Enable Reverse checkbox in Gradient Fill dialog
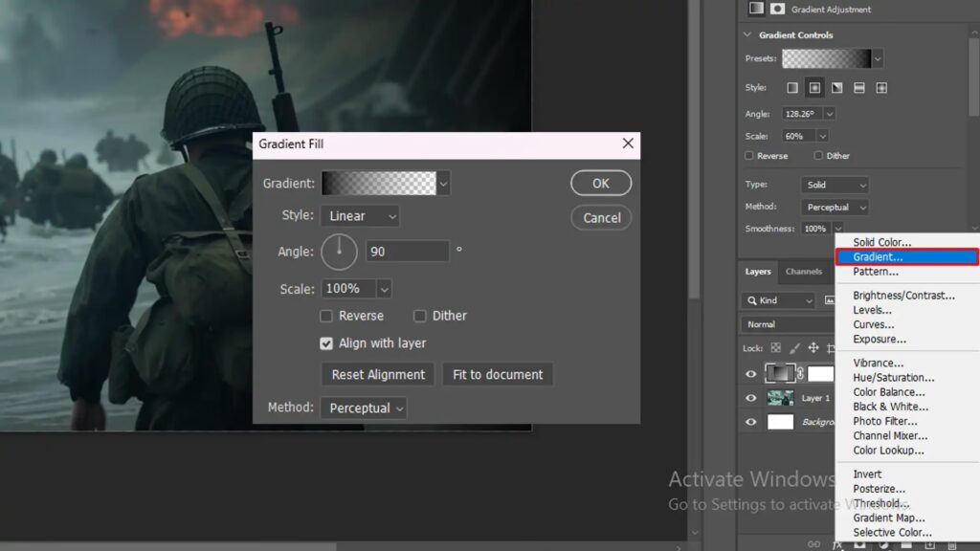The height and width of the screenshot is (551, 980). tap(326, 316)
